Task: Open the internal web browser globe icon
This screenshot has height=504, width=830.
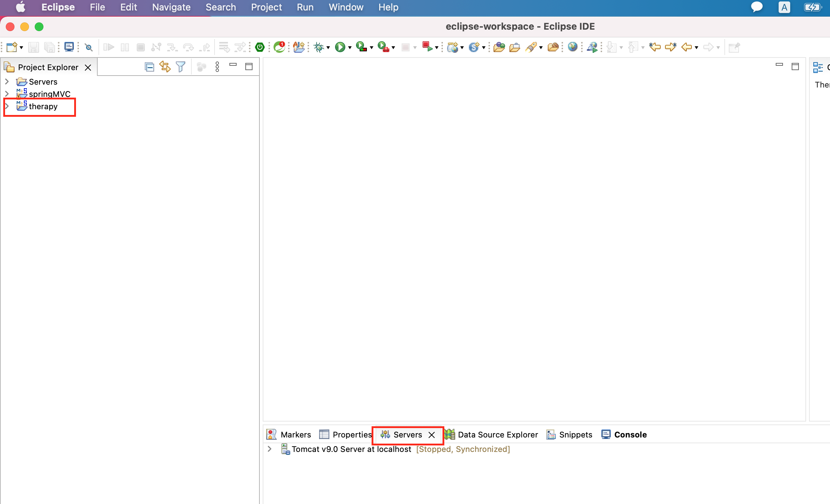Action: 572,47
